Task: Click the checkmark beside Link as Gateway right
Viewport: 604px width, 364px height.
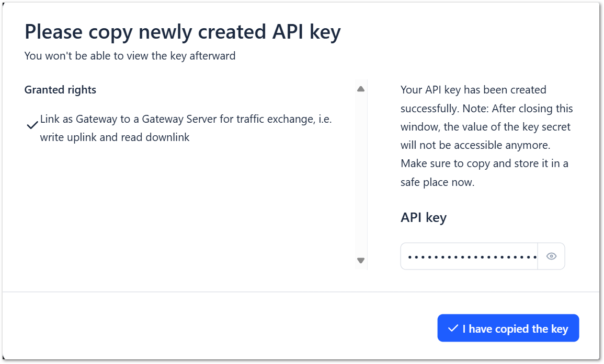Action: [x=32, y=125]
